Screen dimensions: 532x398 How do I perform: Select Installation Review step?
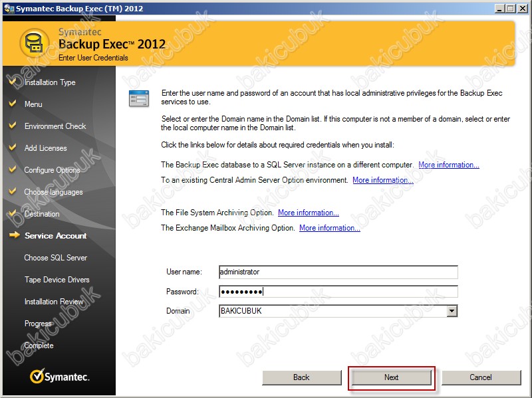(54, 302)
